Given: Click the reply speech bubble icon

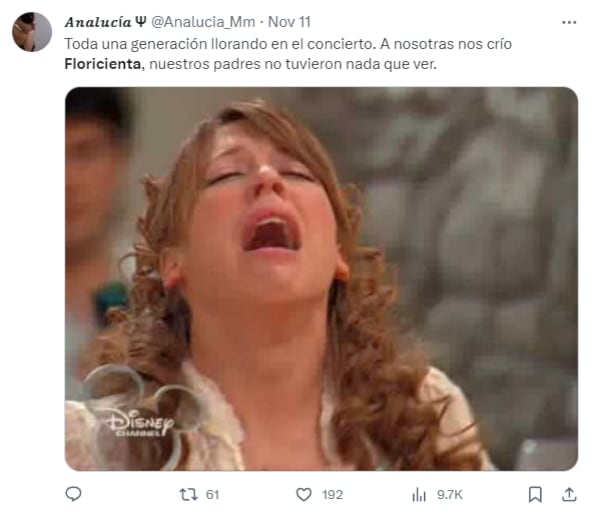Looking at the screenshot, I should [x=73, y=494].
